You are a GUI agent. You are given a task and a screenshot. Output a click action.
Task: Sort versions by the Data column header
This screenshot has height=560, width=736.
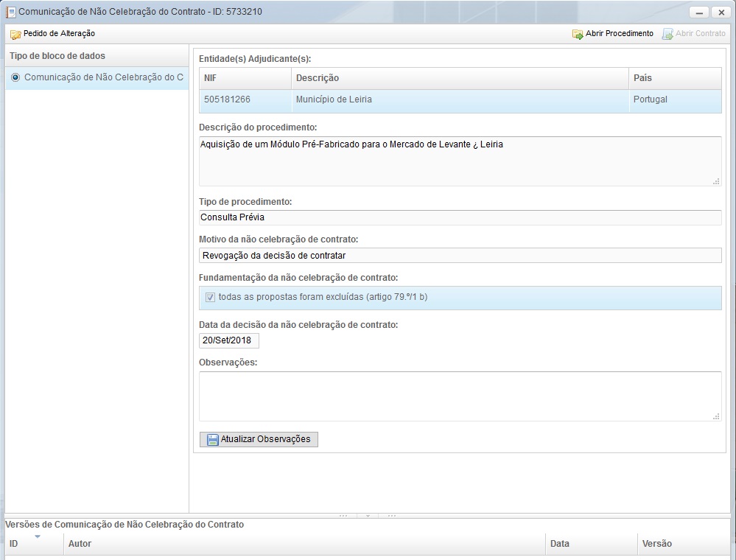560,544
